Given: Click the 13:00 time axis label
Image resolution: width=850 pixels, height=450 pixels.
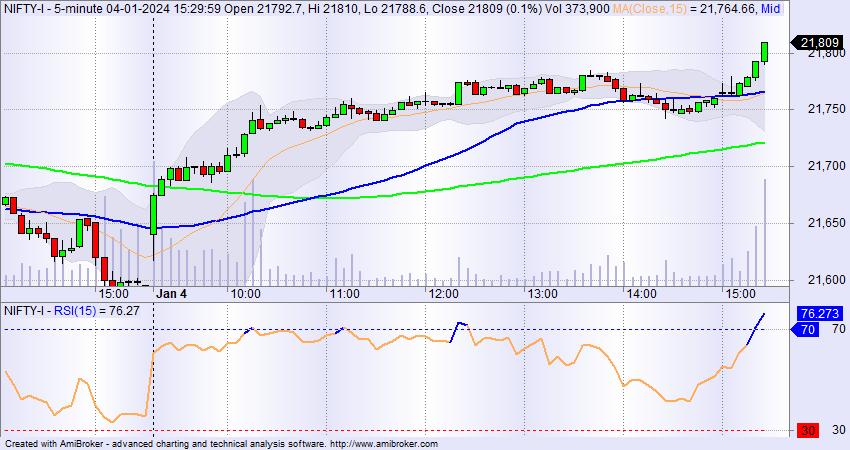Looking at the screenshot, I should (x=543, y=294).
